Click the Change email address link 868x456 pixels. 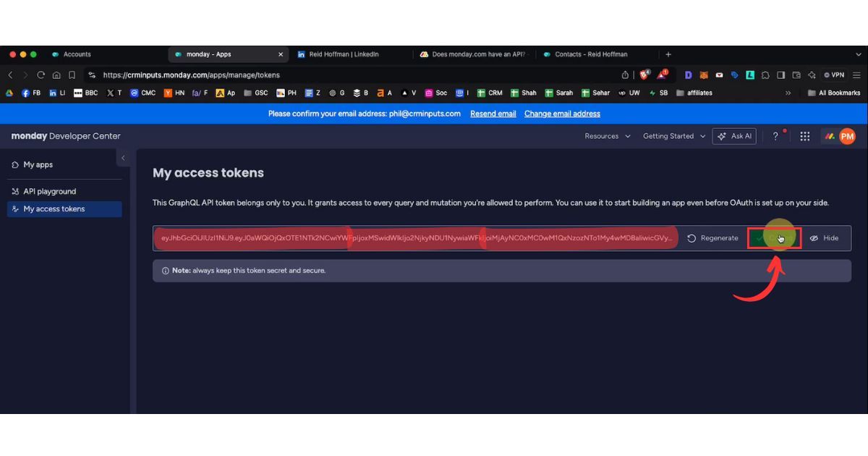(x=562, y=114)
